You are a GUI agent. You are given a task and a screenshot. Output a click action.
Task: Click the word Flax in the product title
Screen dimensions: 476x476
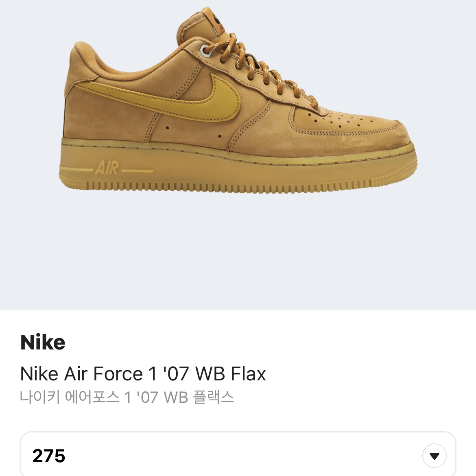[x=248, y=374]
